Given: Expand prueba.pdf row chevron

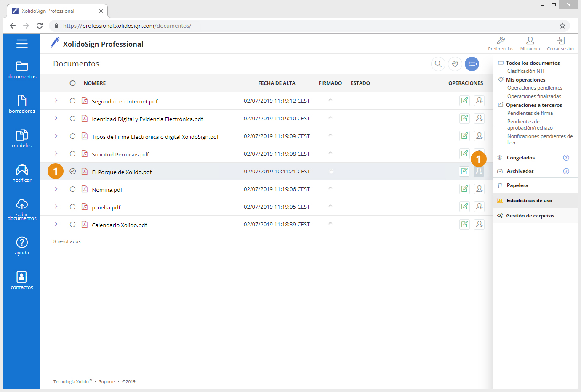Looking at the screenshot, I should (56, 207).
